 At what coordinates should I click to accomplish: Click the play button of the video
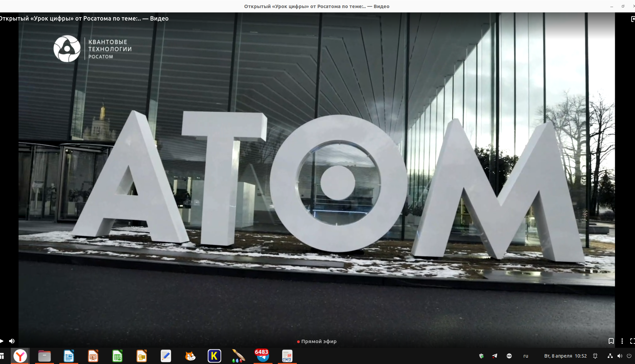[x=2, y=341]
